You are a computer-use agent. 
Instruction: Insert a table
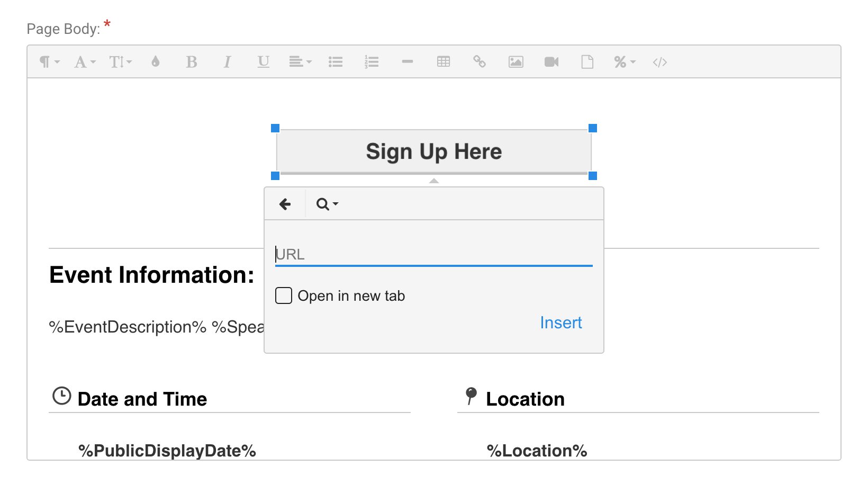tap(444, 62)
